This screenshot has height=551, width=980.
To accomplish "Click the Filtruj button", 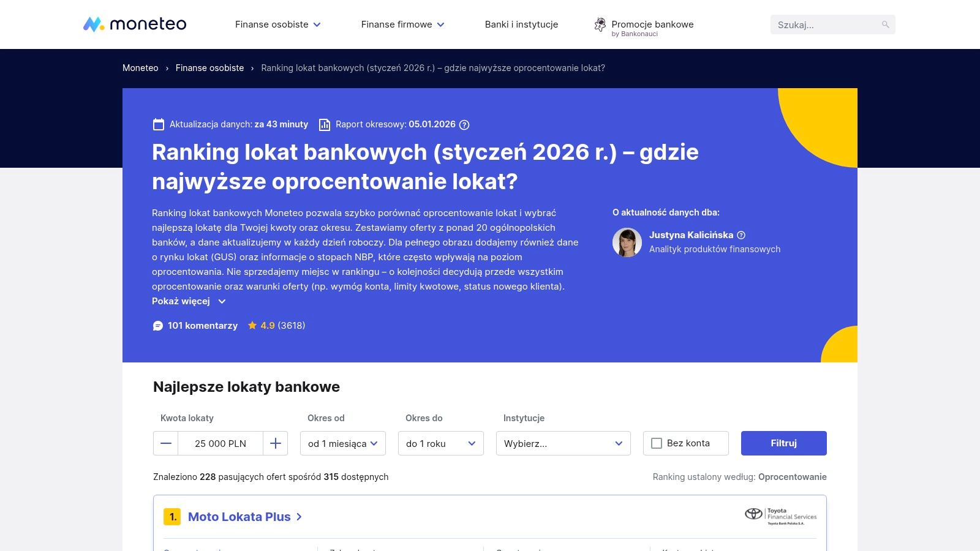I will (x=784, y=443).
